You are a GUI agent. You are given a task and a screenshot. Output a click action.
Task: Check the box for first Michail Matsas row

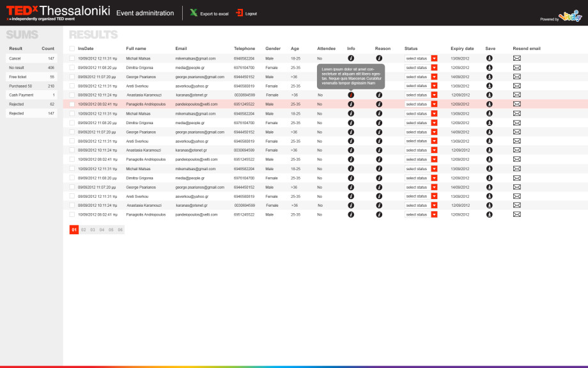point(72,58)
